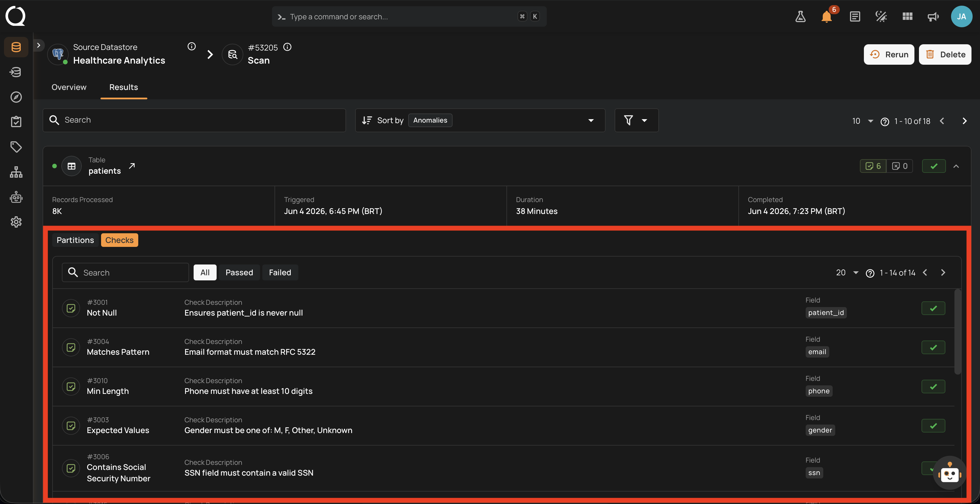Image resolution: width=980 pixels, height=504 pixels.
Task: Click the green status check on patients
Action: pyautogui.click(x=934, y=166)
